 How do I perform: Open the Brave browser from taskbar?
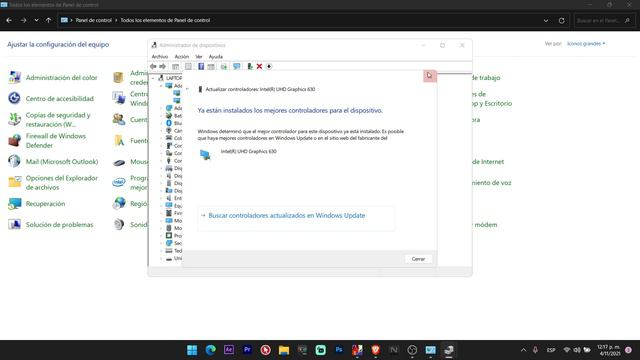tap(376, 350)
